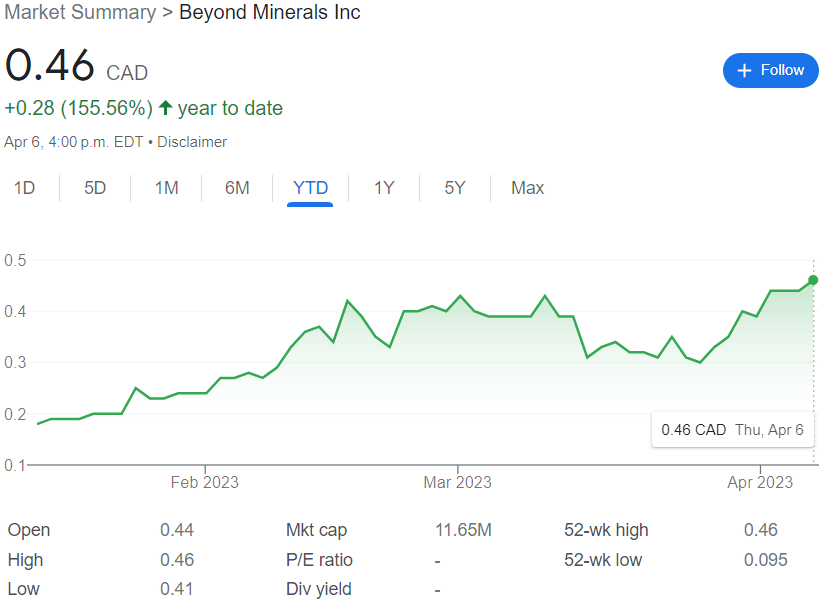The height and width of the screenshot is (604, 824).
Task: Click the Apr 2023 axis label
Action: coord(760,482)
